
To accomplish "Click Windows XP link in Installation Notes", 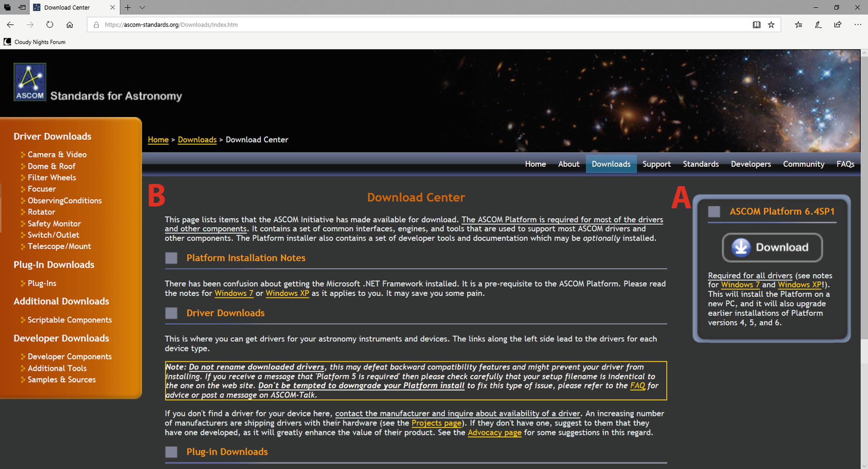I will [x=287, y=293].
